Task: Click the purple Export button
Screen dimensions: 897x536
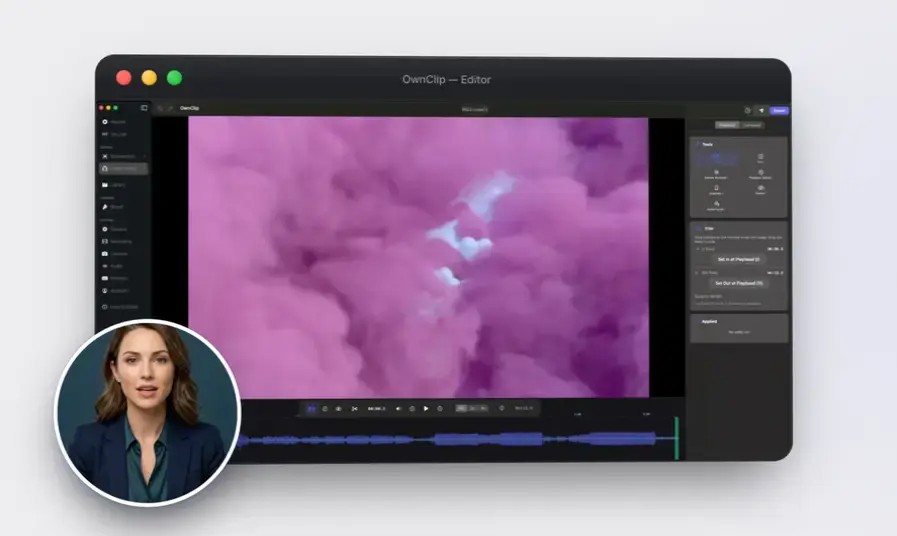Action: [x=779, y=110]
